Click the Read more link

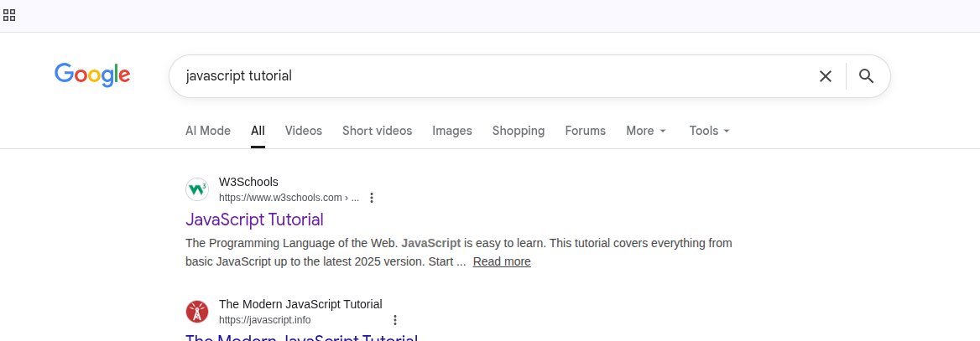501,261
